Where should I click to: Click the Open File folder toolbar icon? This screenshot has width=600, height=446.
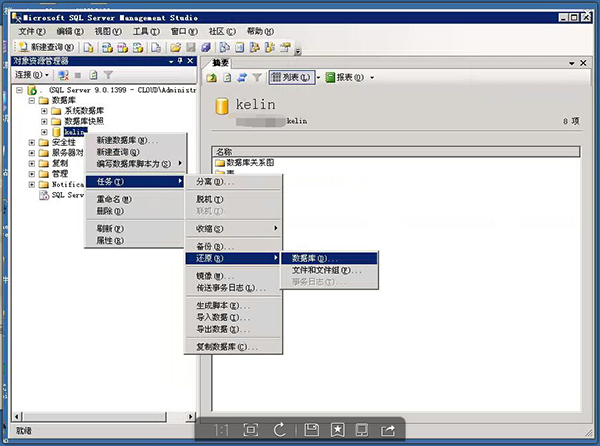176,47
